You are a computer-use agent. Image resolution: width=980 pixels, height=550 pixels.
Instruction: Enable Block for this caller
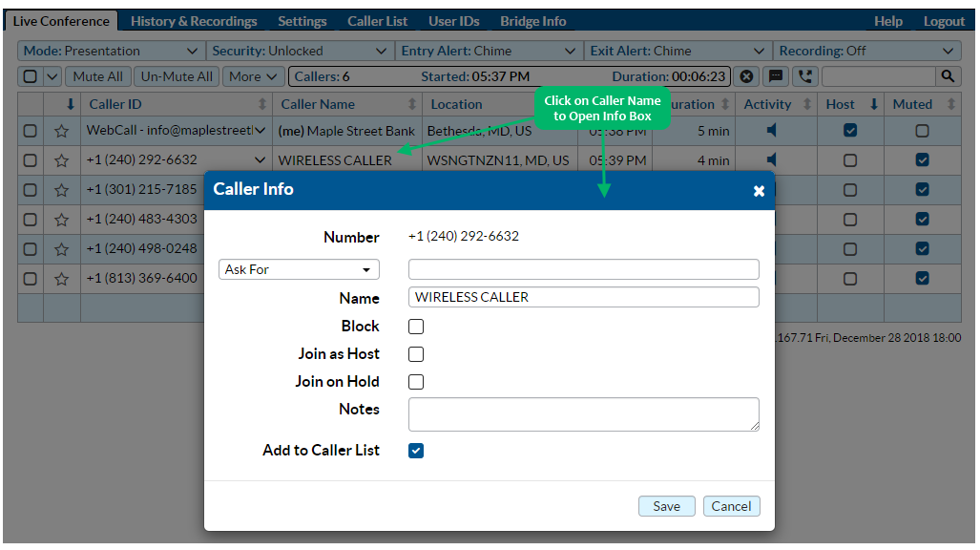[x=415, y=326]
